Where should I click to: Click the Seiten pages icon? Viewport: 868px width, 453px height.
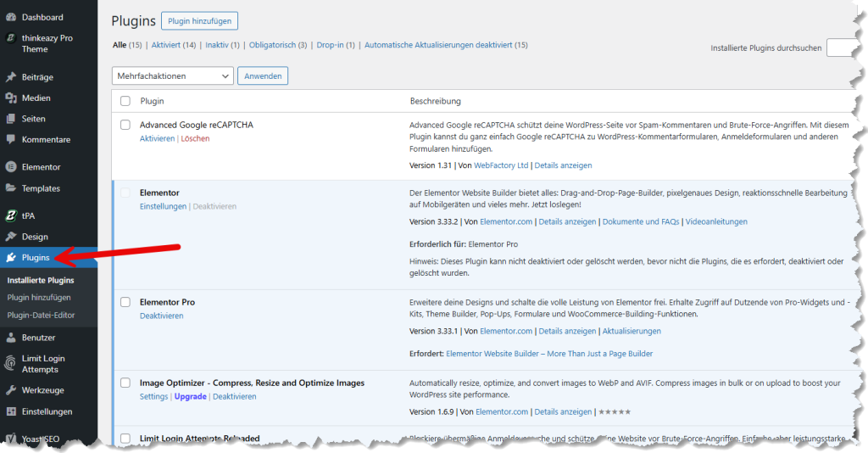(10, 119)
